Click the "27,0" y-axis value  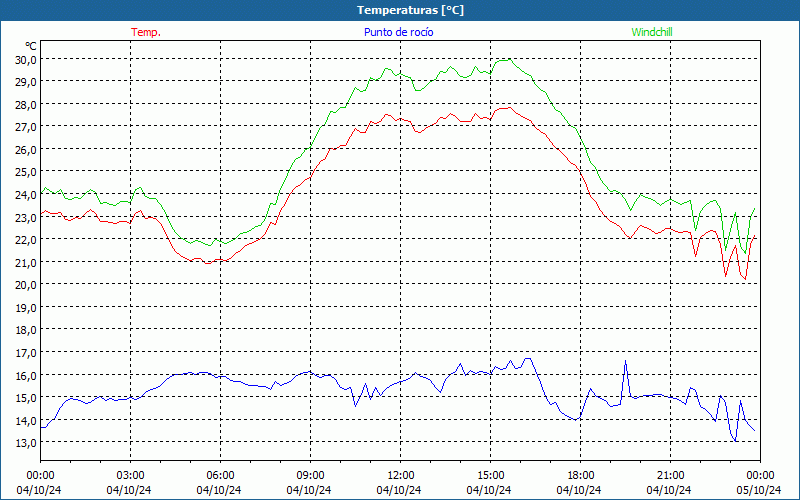[26, 127]
